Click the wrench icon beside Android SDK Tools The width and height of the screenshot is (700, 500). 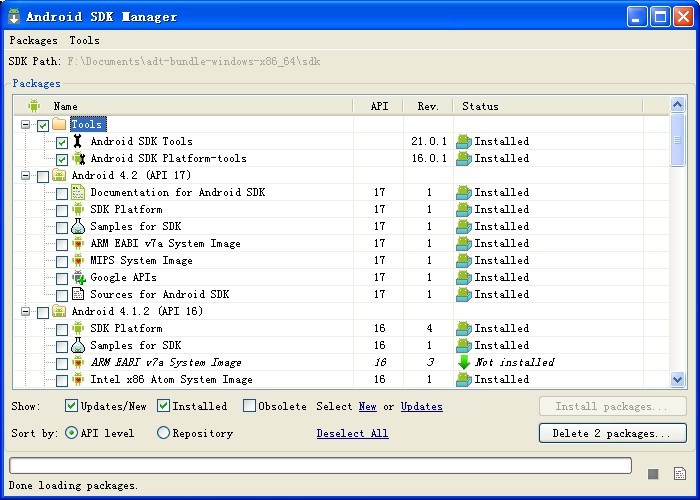pos(78,141)
